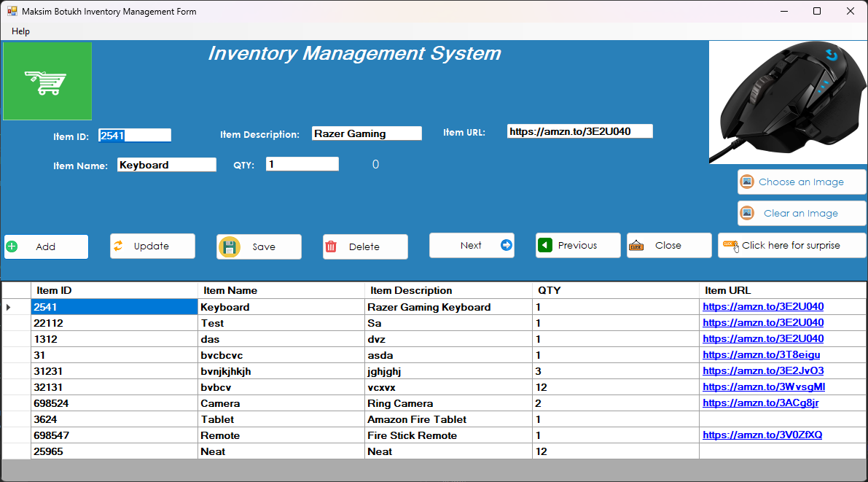Select the 'bvnjkjhkjh' item name cell
868x482 pixels.
[281, 371]
